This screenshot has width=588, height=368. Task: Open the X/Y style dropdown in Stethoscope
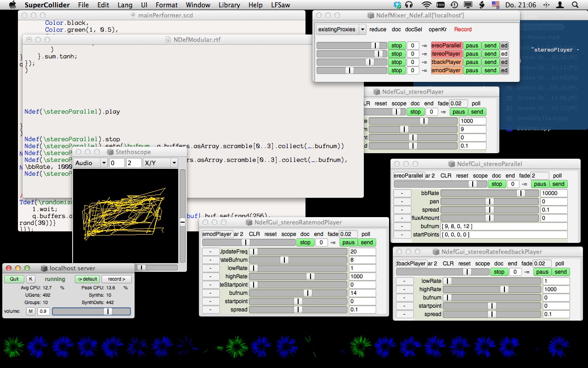[x=160, y=163]
